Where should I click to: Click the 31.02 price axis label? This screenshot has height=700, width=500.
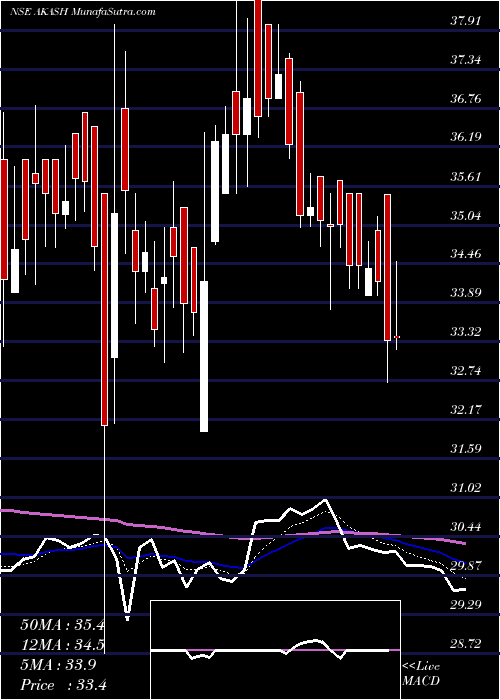[466, 488]
